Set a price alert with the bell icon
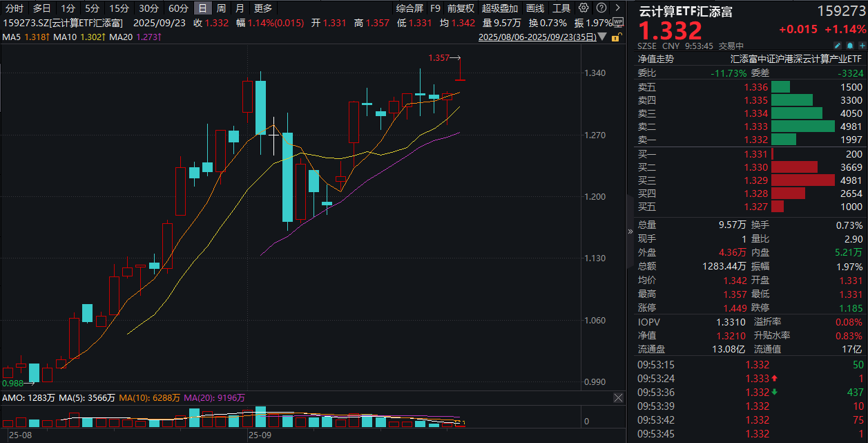868x443 pixels. tap(850, 46)
